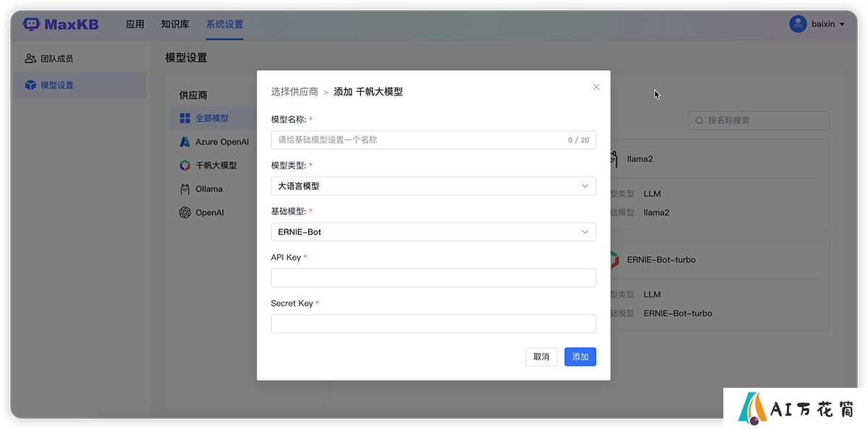Image resolution: width=868 pixels, height=429 pixels.
Task: Click the baixin user avatar icon
Action: 798,24
